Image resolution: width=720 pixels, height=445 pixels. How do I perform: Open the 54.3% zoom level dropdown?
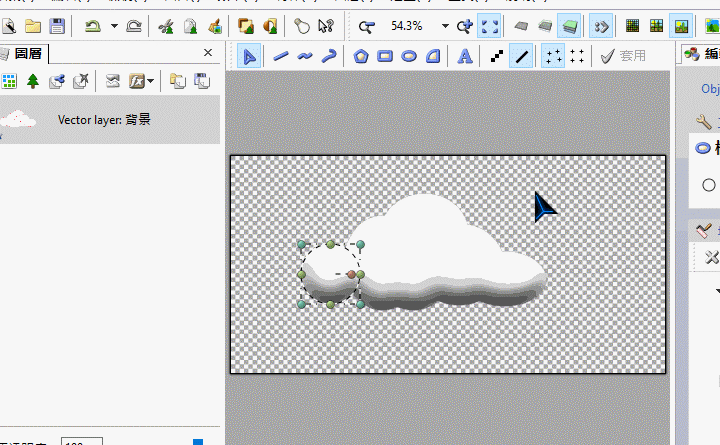tap(445, 26)
